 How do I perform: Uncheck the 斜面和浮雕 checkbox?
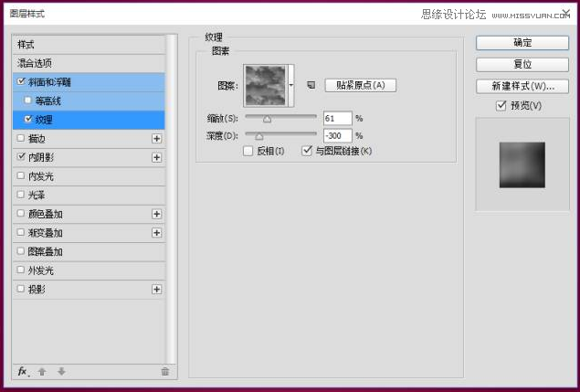click(x=21, y=81)
